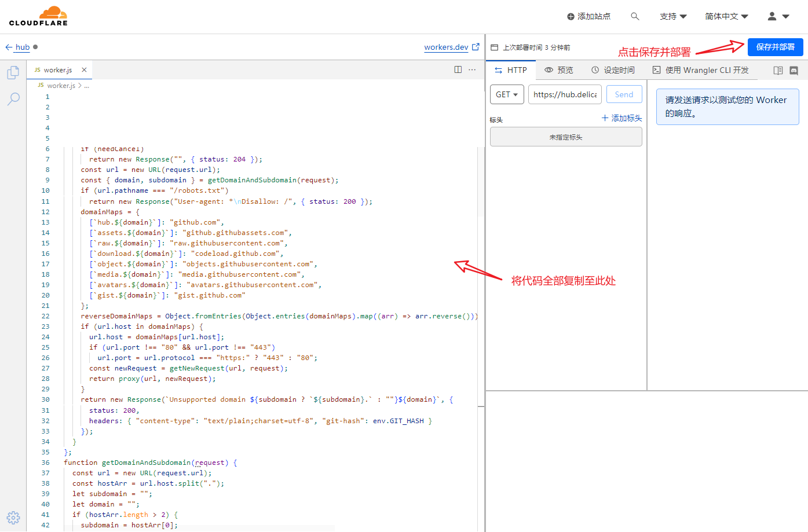Click the 保存并部署 button
The height and width of the screenshot is (532, 808).
pos(775,47)
